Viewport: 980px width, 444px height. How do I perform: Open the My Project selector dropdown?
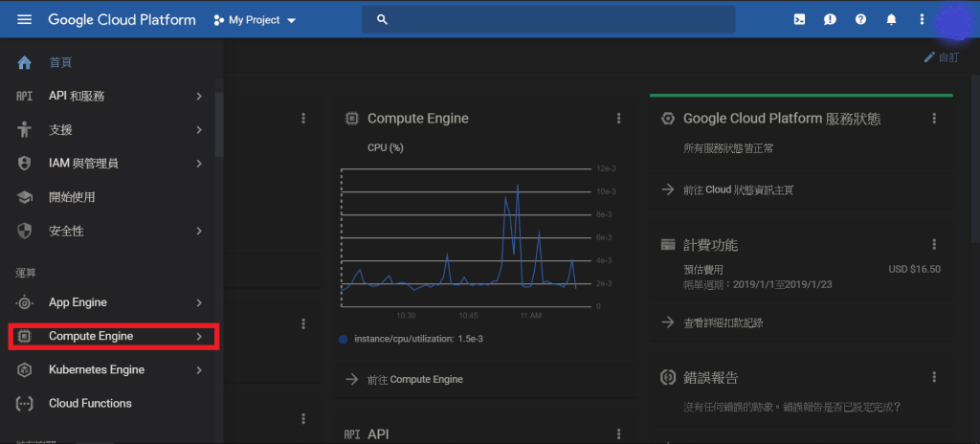pyautogui.click(x=255, y=20)
